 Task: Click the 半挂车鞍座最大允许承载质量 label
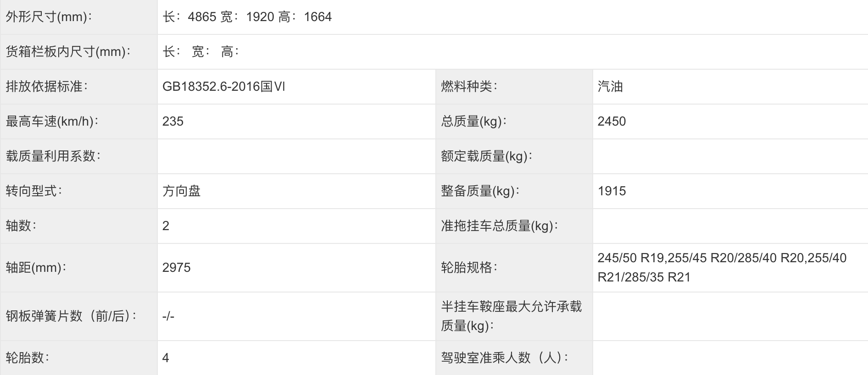pyautogui.click(x=512, y=316)
